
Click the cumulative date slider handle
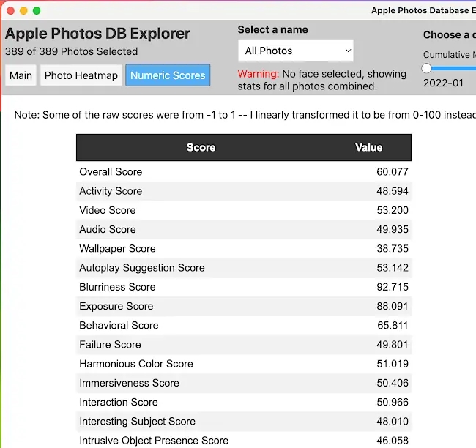(x=426, y=68)
